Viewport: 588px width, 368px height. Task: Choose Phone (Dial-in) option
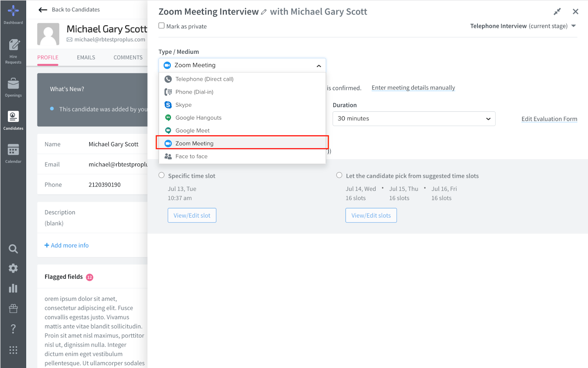click(242, 92)
